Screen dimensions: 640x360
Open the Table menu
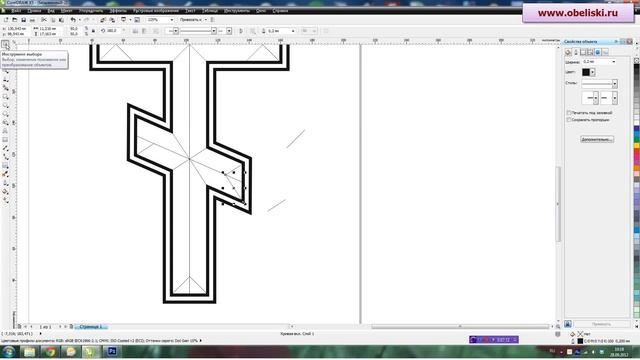210,11
